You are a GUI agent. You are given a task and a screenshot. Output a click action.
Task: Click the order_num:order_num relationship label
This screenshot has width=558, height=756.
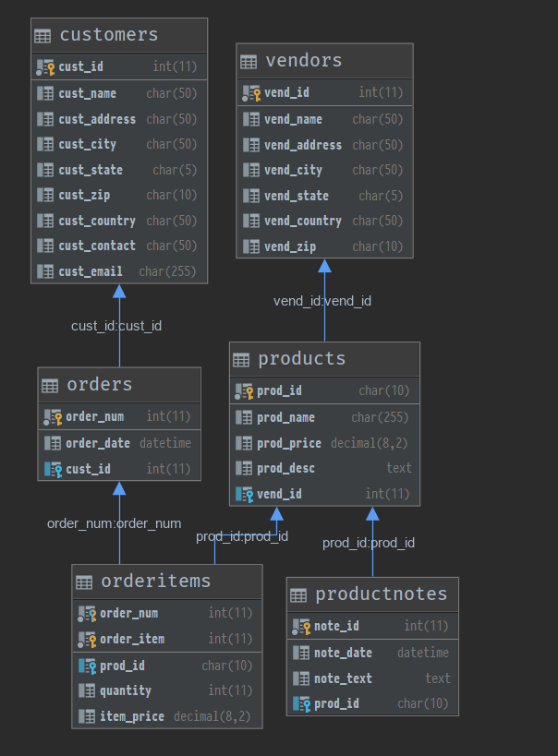[x=115, y=523]
